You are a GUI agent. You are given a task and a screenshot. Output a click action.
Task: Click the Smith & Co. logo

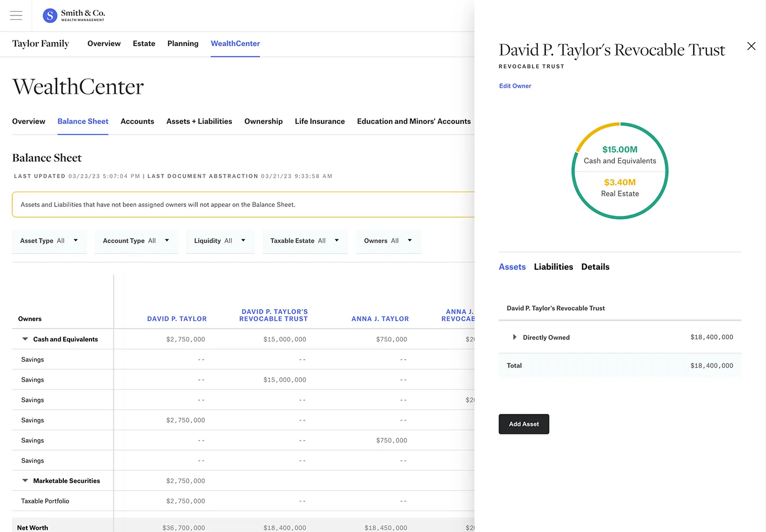[x=74, y=15]
